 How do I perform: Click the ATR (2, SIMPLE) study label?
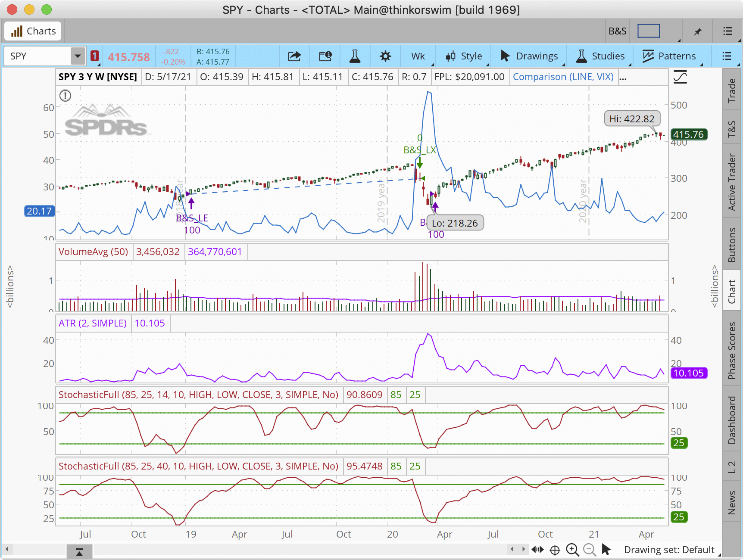click(x=93, y=323)
